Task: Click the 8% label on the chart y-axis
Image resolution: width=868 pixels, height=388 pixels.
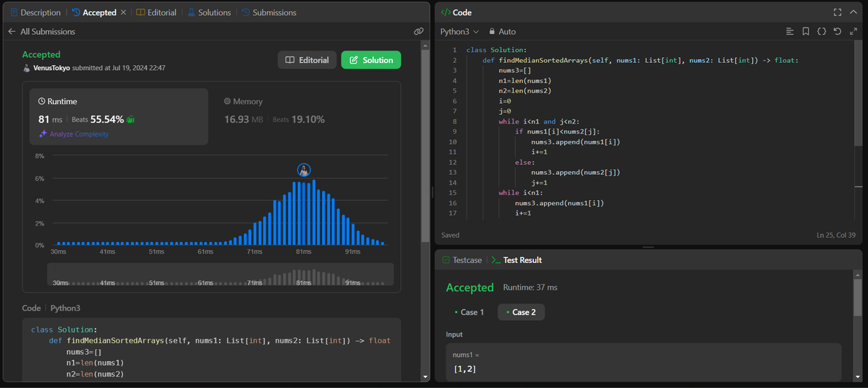Action: point(40,156)
